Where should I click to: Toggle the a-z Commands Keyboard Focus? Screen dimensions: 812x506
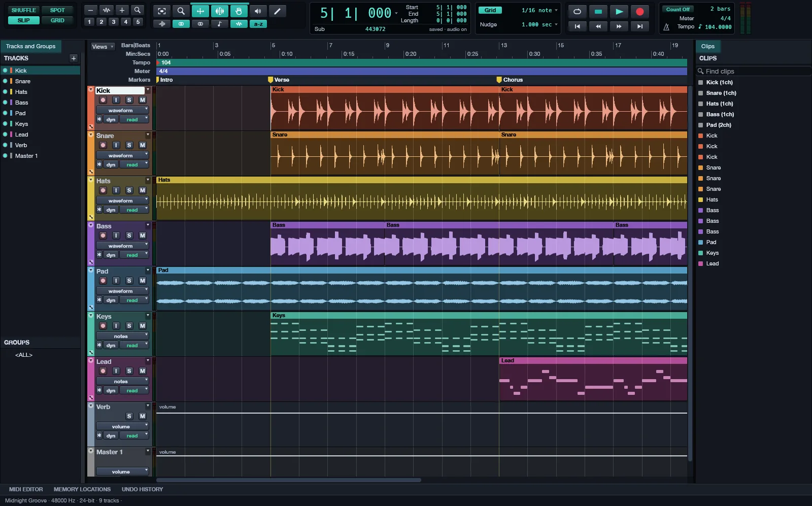pyautogui.click(x=258, y=24)
